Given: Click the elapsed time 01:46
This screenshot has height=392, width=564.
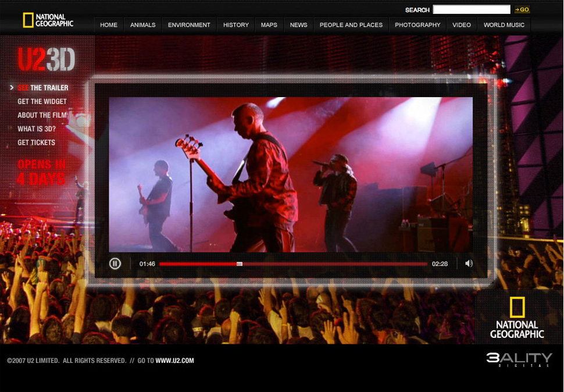Looking at the screenshot, I should (x=147, y=263).
